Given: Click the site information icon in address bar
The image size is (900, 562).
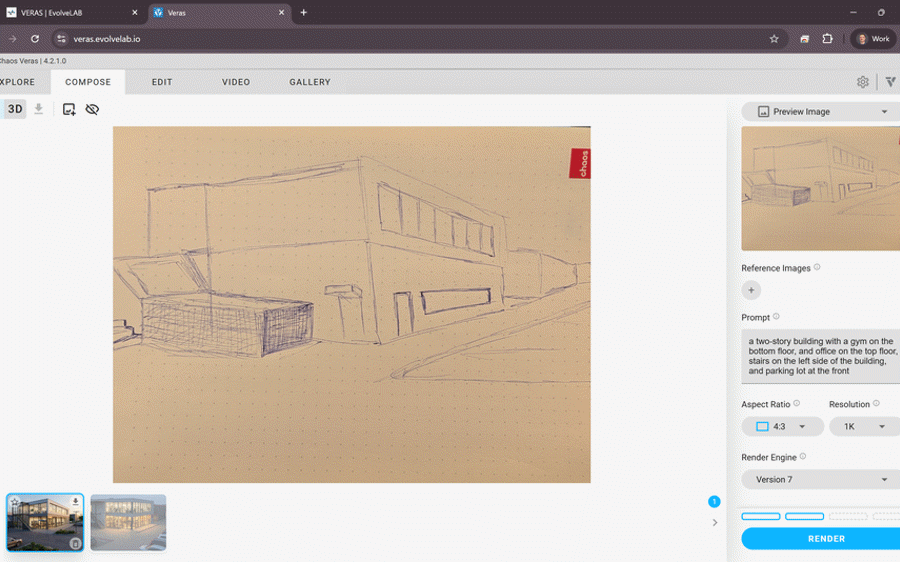Looking at the screenshot, I should [61, 39].
